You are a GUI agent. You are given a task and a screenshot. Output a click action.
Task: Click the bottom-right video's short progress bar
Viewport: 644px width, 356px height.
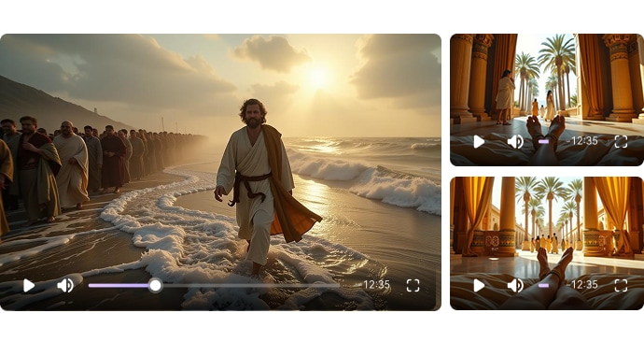click(543, 285)
